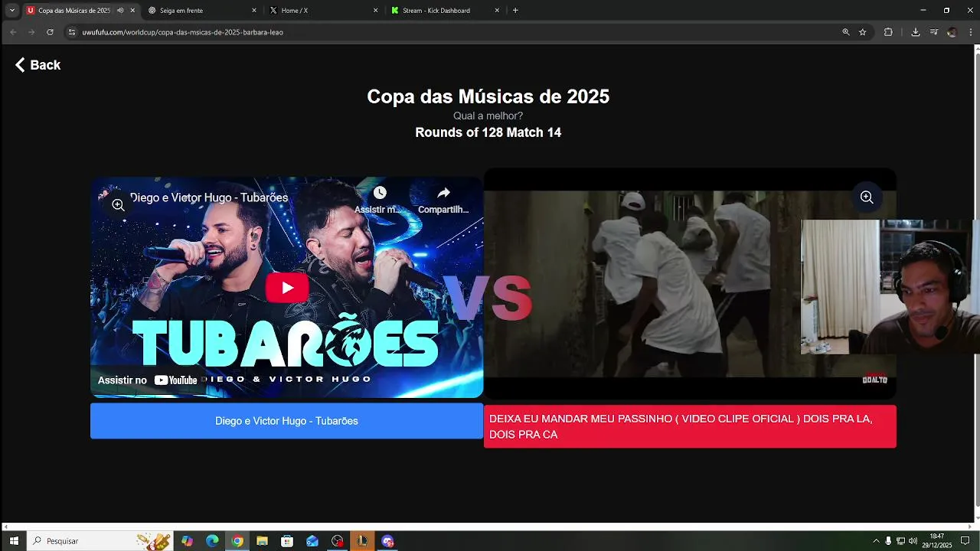Viewport: 980px width, 551px height.
Task: Open page zoom magnifier in address bar
Action: click(846, 32)
